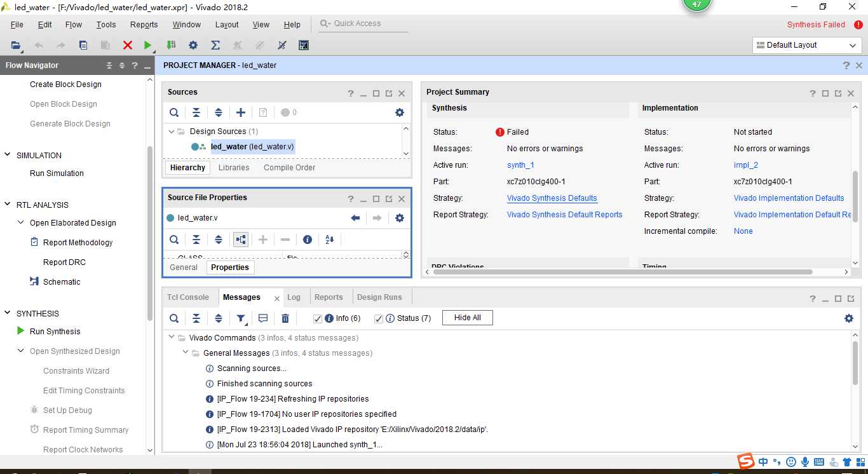The height and width of the screenshot is (474, 868).
Task: Open the impl_2 active run link
Action: point(746,165)
